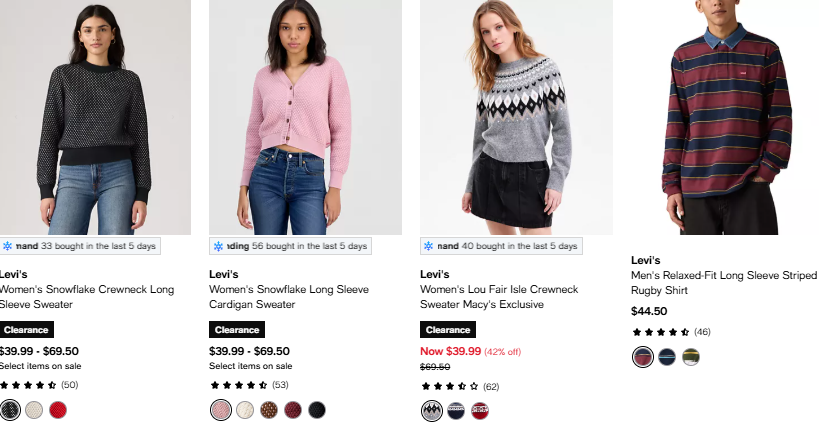Screen dimensions: 819x439
Task: Open Women's Snowflake Crewneck Long Sleeve Sweater link
Action: [x=87, y=297]
